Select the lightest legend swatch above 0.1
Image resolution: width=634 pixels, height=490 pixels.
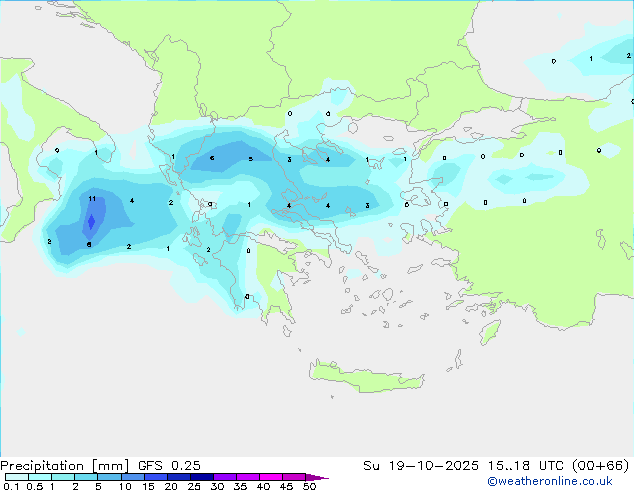click(x=17, y=477)
